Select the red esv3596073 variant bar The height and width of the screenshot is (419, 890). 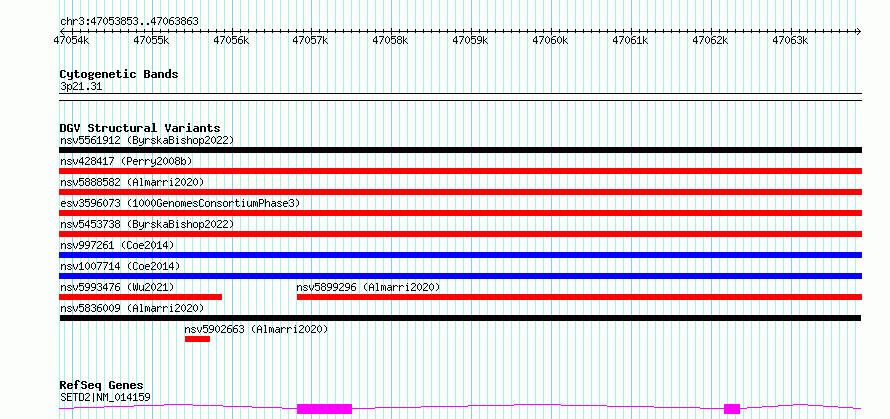click(460, 213)
